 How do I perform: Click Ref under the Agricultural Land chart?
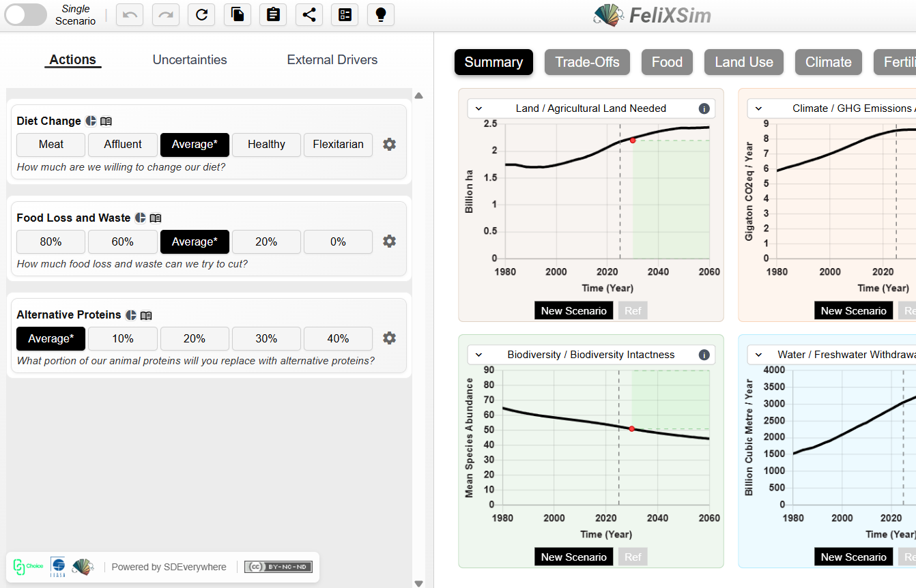coord(633,311)
